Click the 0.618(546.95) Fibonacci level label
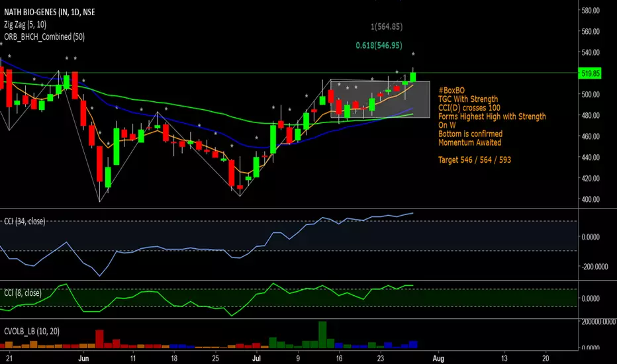The image size is (617, 364). tap(379, 46)
